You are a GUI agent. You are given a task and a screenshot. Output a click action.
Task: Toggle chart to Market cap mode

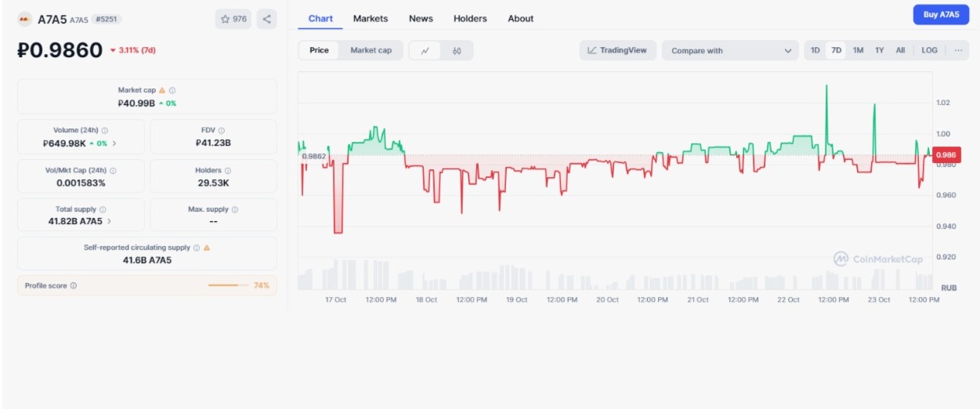click(371, 50)
